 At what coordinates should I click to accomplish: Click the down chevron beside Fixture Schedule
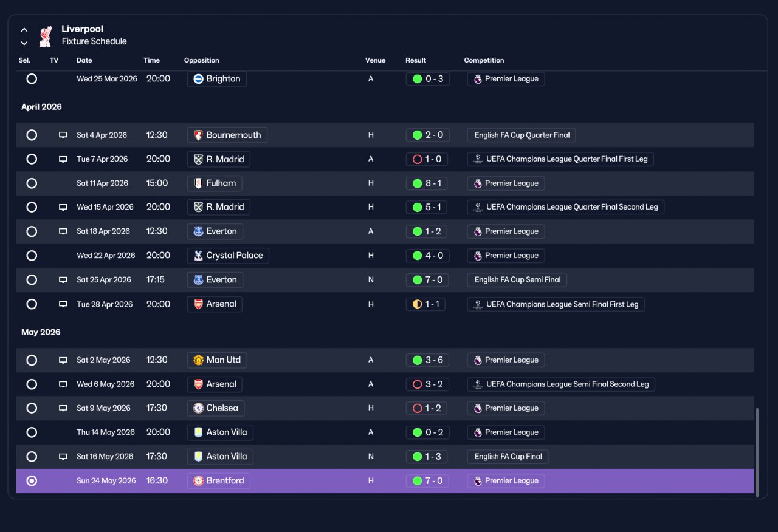(24, 43)
